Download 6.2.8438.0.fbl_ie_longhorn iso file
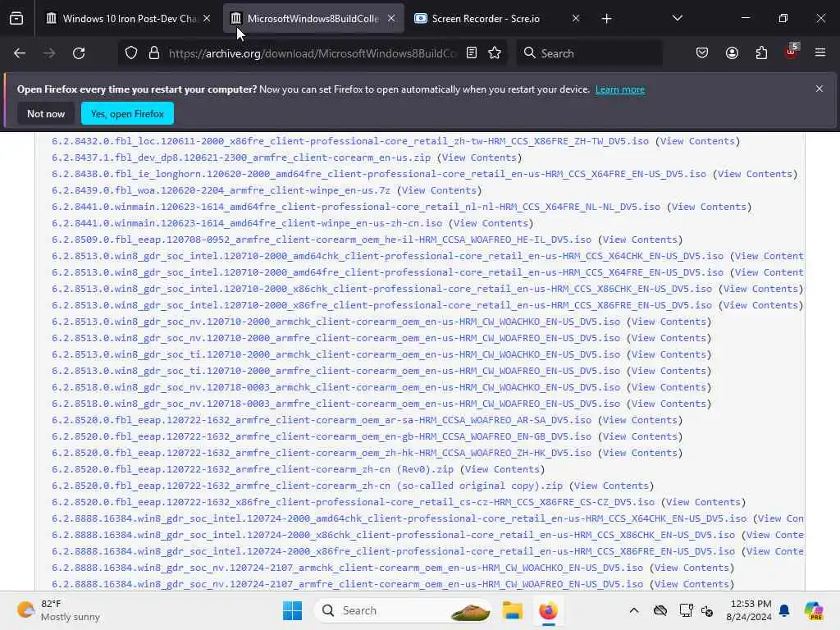 click(379, 174)
